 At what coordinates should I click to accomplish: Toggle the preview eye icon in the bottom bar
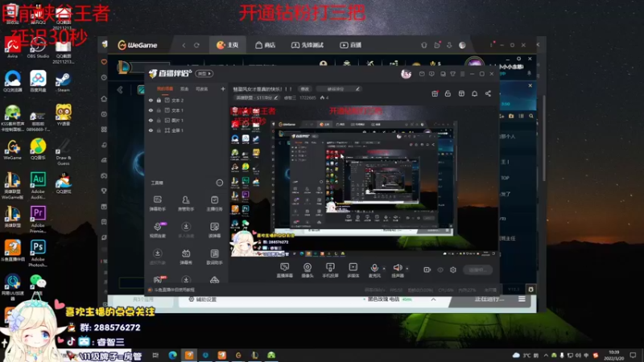coord(440,269)
